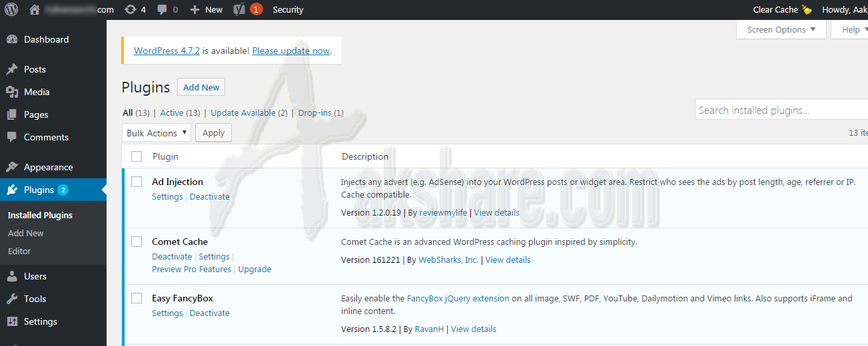Open Ad Injection Settings link
Viewport: 868px width, 346px height.
click(167, 196)
